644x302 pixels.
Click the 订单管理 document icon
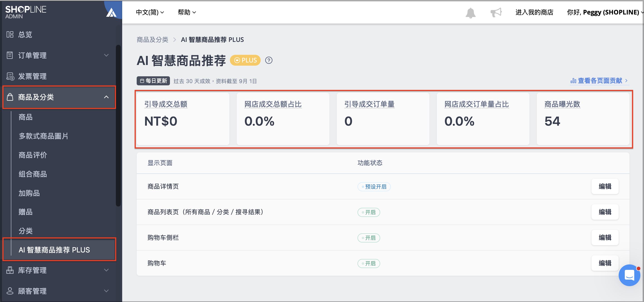[10, 55]
